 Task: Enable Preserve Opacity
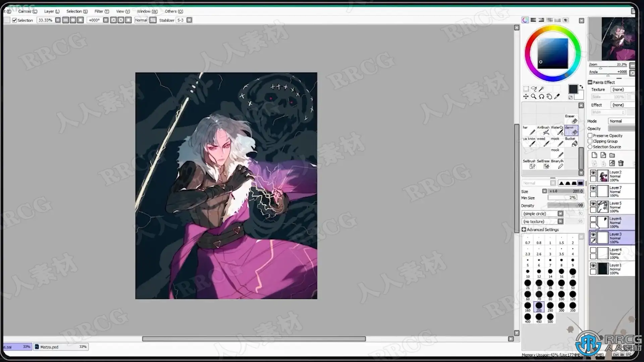(x=590, y=135)
